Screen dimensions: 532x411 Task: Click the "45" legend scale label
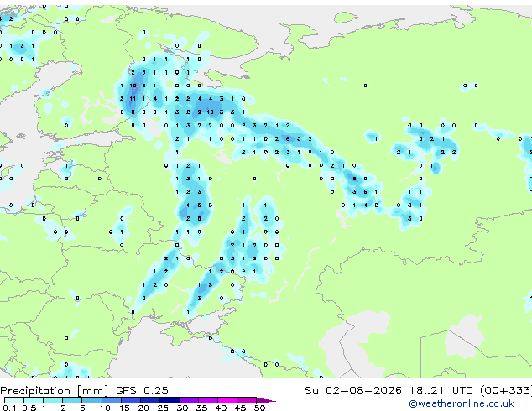coord(240,408)
